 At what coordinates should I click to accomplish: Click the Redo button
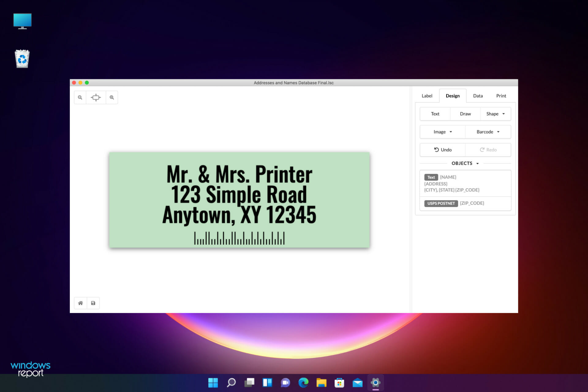pos(487,150)
